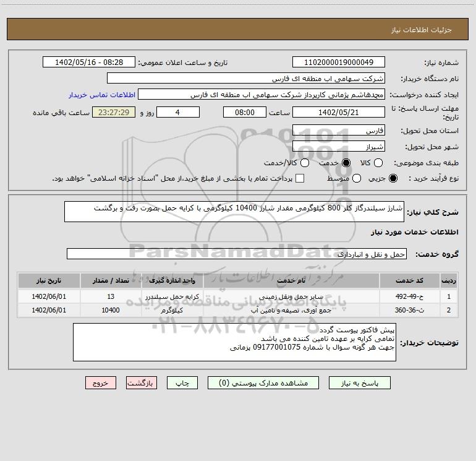The image size is (476, 461).
Task: Click the requester field محمدهاشم پژمانی
Action: 261,95
